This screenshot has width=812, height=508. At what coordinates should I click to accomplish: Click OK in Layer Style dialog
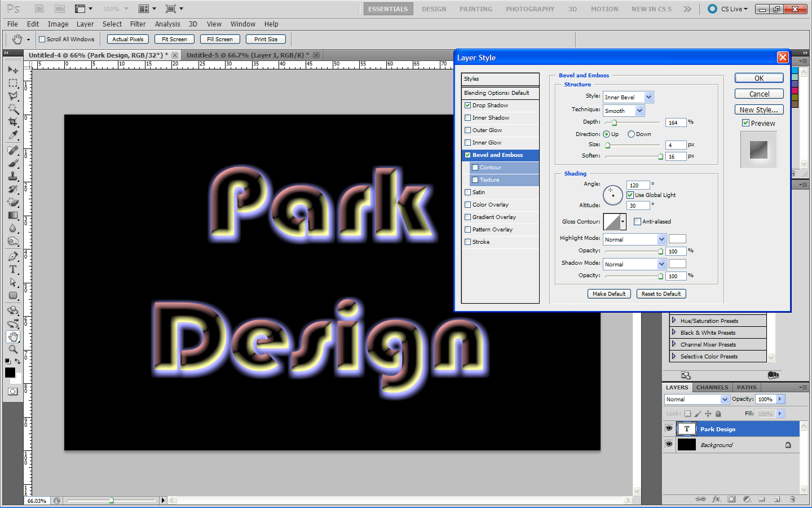click(x=759, y=78)
